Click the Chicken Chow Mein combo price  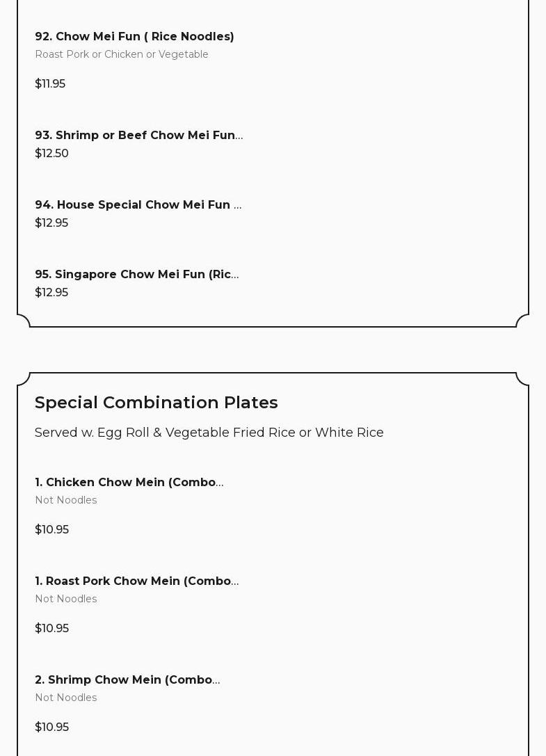[x=51, y=529]
